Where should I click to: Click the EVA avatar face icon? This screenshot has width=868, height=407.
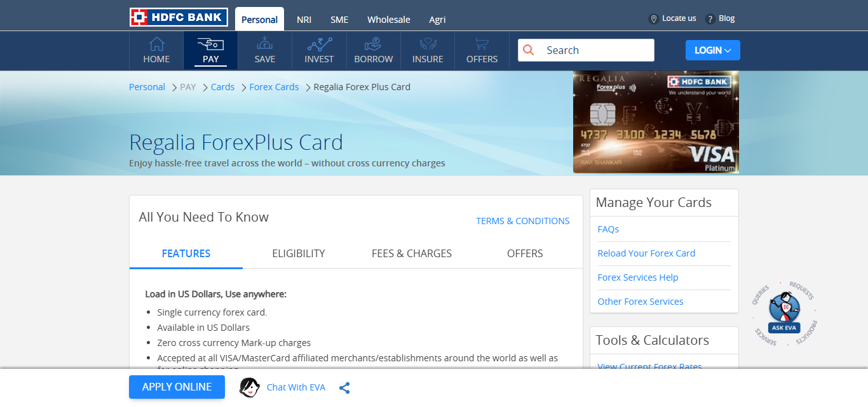coord(250,387)
